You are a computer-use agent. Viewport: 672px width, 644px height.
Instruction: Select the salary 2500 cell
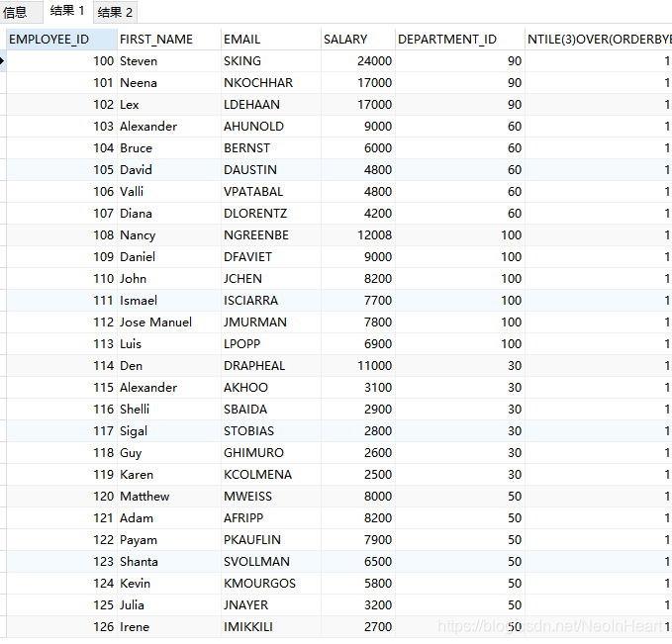click(357, 475)
